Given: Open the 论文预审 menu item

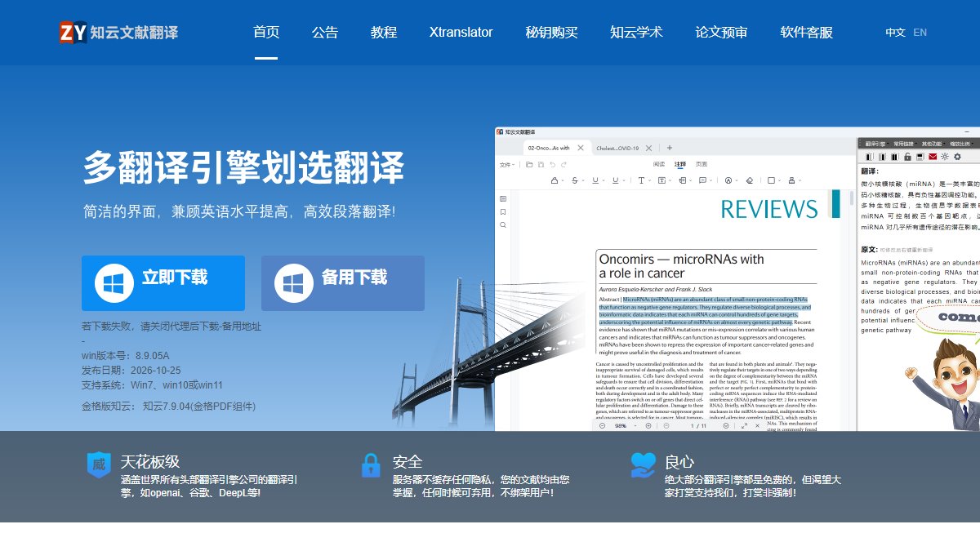Looking at the screenshot, I should click(x=722, y=33).
